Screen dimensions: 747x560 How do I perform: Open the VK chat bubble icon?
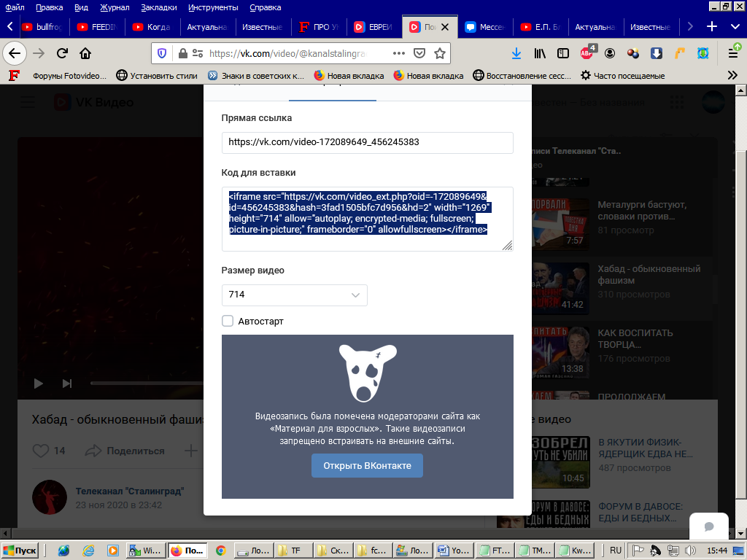709,526
